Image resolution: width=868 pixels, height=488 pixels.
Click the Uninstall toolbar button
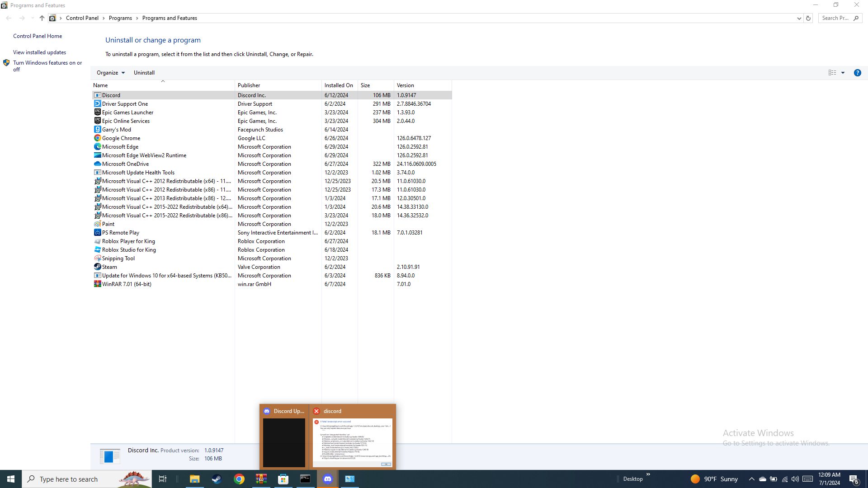(144, 73)
